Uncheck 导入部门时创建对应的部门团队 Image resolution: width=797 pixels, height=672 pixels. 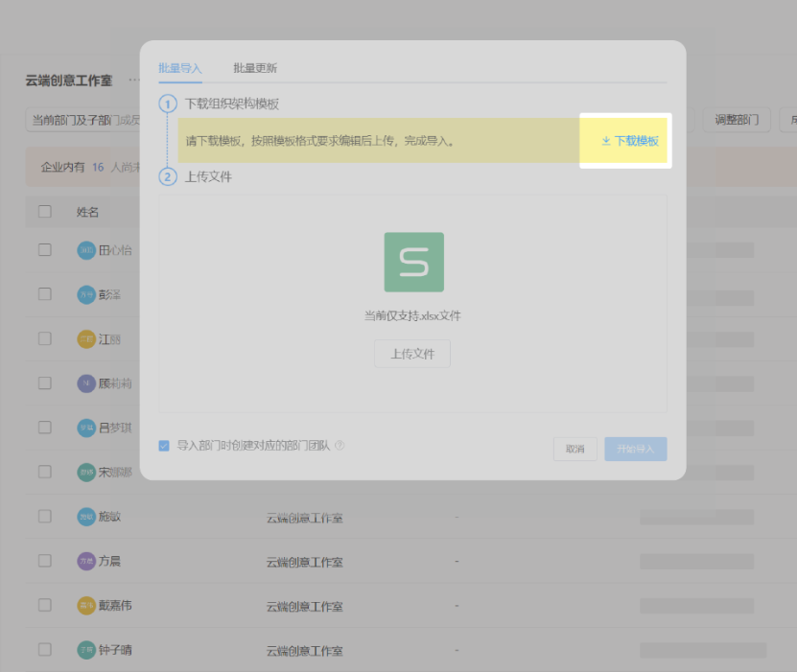pos(163,446)
